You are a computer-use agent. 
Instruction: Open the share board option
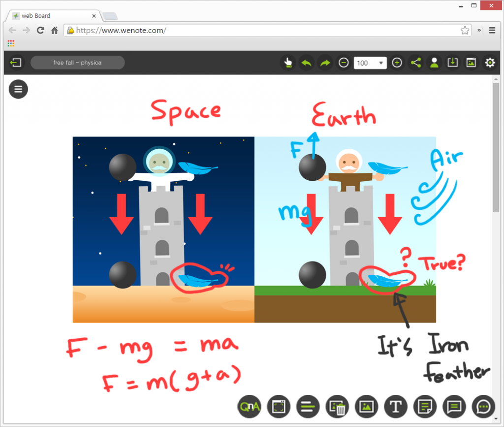point(415,63)
